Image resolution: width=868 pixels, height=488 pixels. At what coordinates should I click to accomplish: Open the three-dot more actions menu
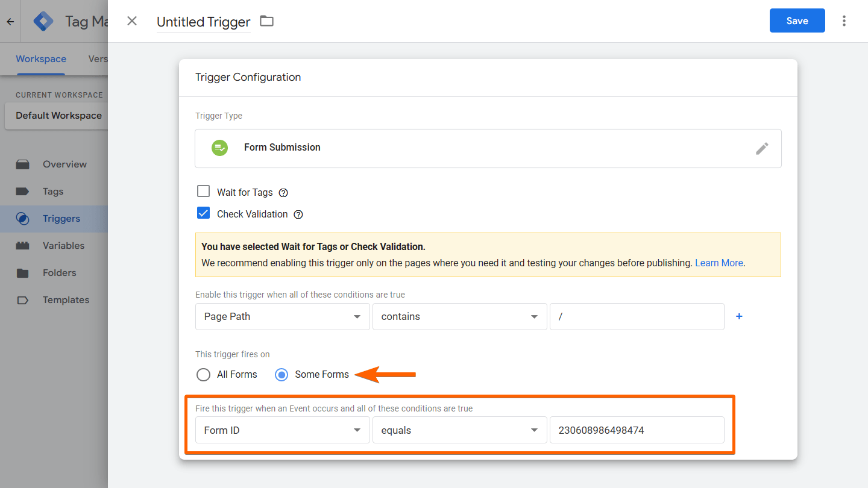click(844, 21)
